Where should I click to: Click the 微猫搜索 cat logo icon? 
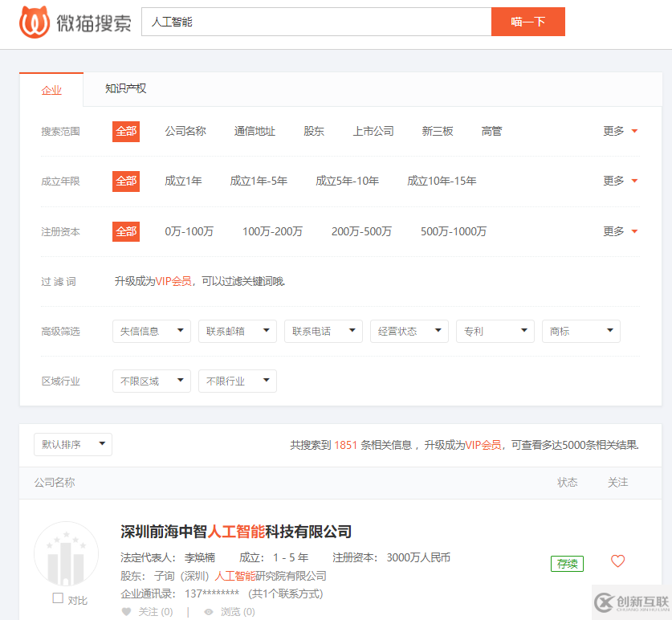click(x=35, y=22)
